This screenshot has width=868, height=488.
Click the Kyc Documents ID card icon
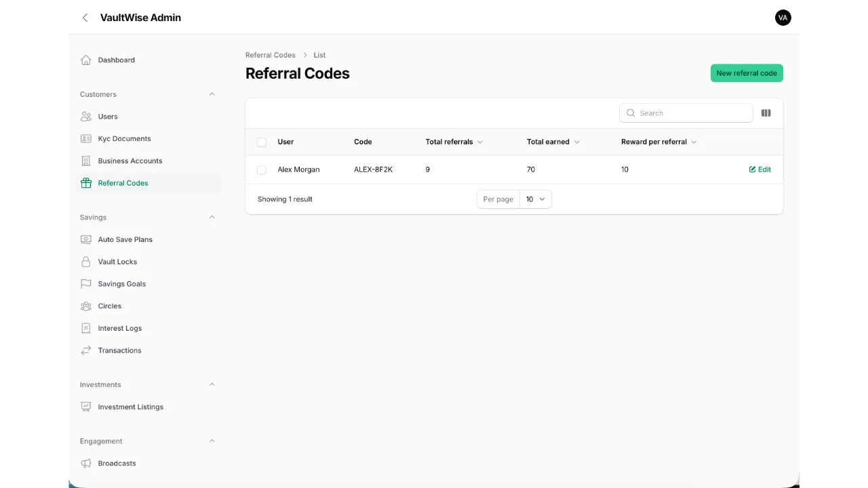pos(86,138)
